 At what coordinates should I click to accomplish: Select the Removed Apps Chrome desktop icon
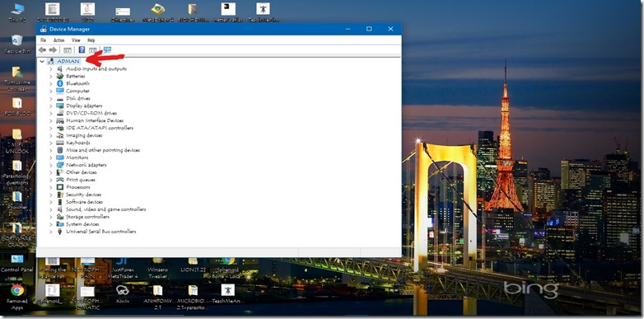16,297
